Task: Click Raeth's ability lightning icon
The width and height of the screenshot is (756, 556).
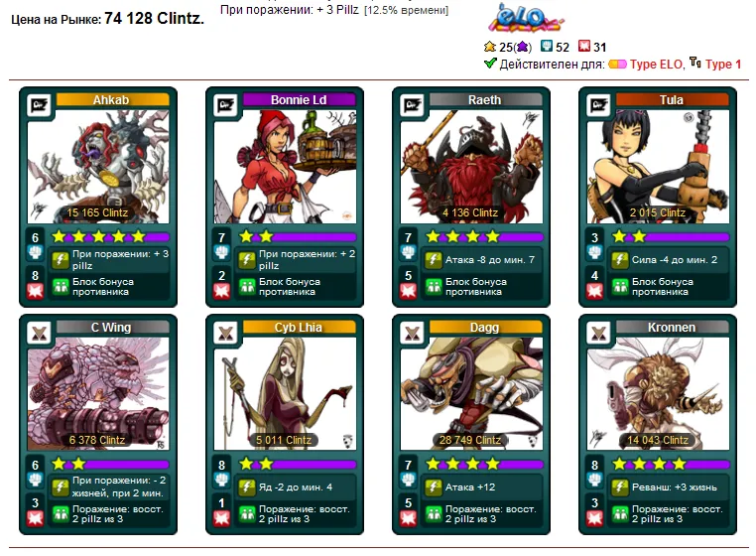Action: (433, 260)
